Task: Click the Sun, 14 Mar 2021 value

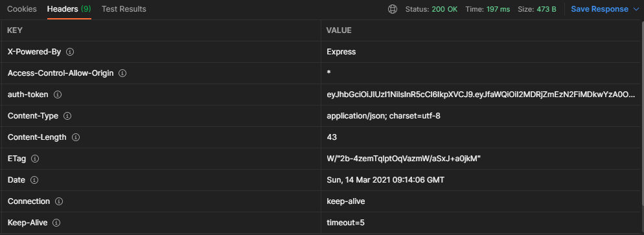Action: coord(385,180)
